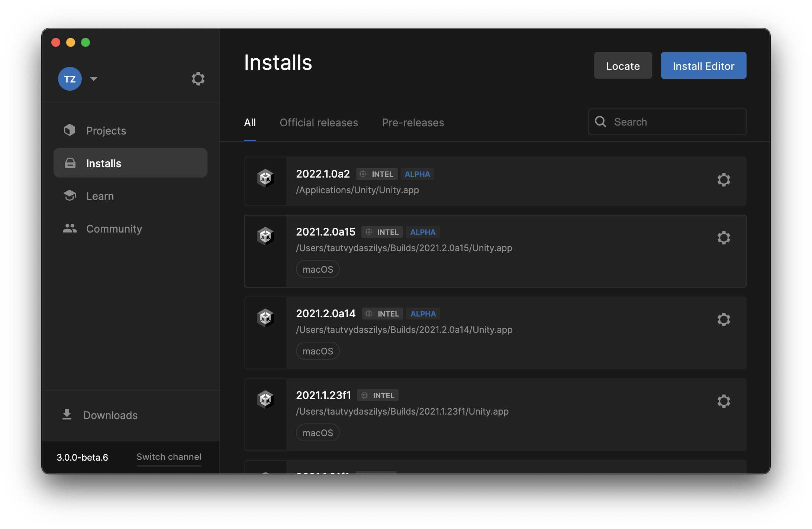The image size is (812, 529).
Task: Close the Hub window with red button
Action: pyautogui.click(x=56, y=42)
